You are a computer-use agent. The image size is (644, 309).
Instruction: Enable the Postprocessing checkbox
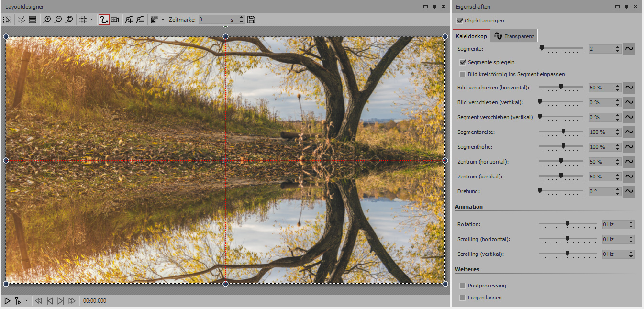(x=463, y=286)
